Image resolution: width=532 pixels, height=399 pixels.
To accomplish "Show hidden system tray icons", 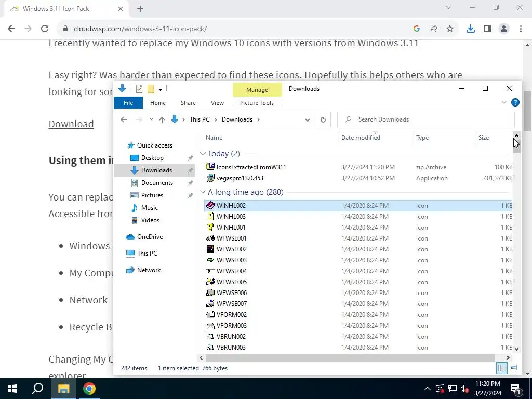I will pos(428,389).
